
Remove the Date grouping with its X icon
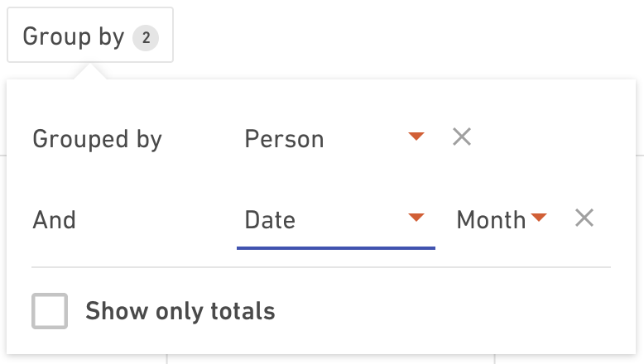[584, 218]
